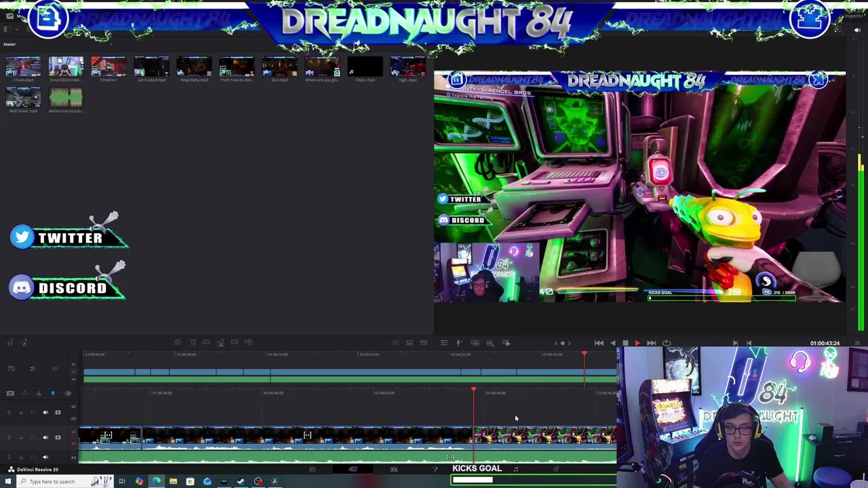Click the Smart Insert edit icon
The height and width of the screenshot is (488, 868).
point(178,343)
